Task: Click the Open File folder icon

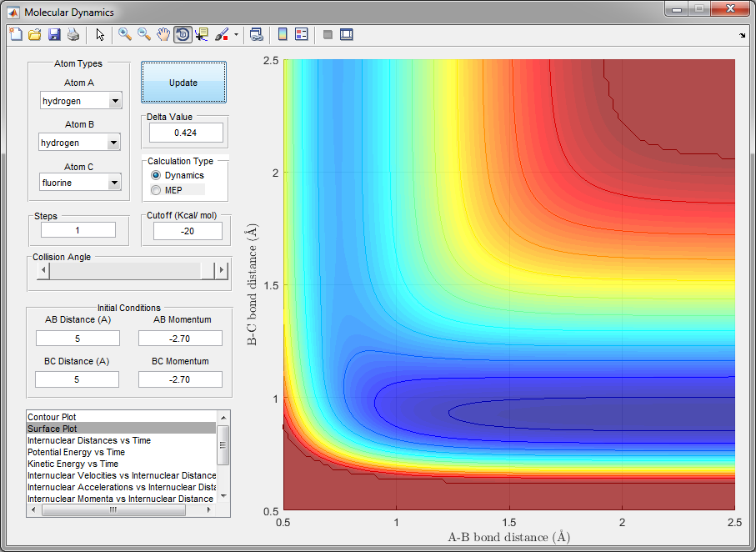Action: pyautogui.click(x=35, y=34)
